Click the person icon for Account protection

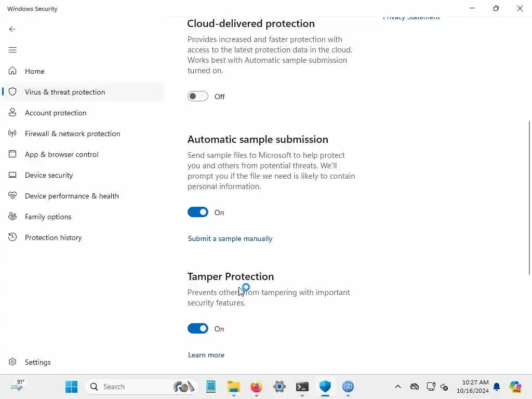12,112
